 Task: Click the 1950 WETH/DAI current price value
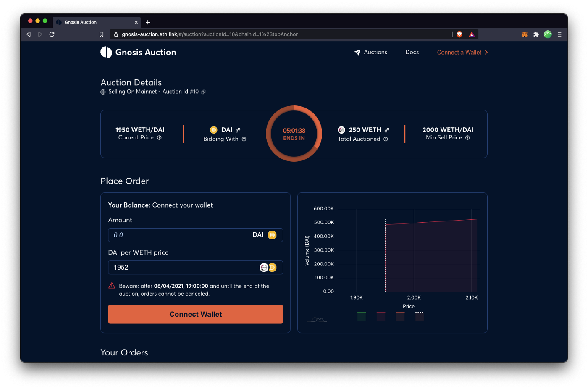pos(140,130)
